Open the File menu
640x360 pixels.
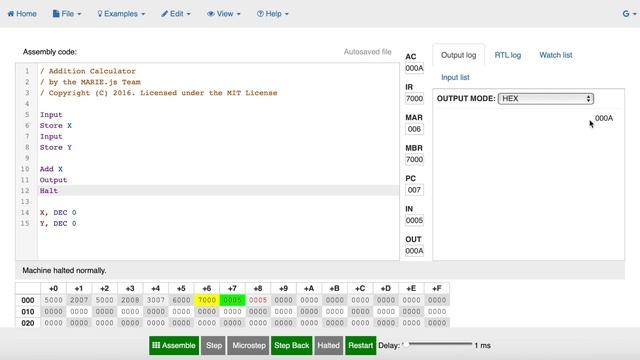point(67,14)
